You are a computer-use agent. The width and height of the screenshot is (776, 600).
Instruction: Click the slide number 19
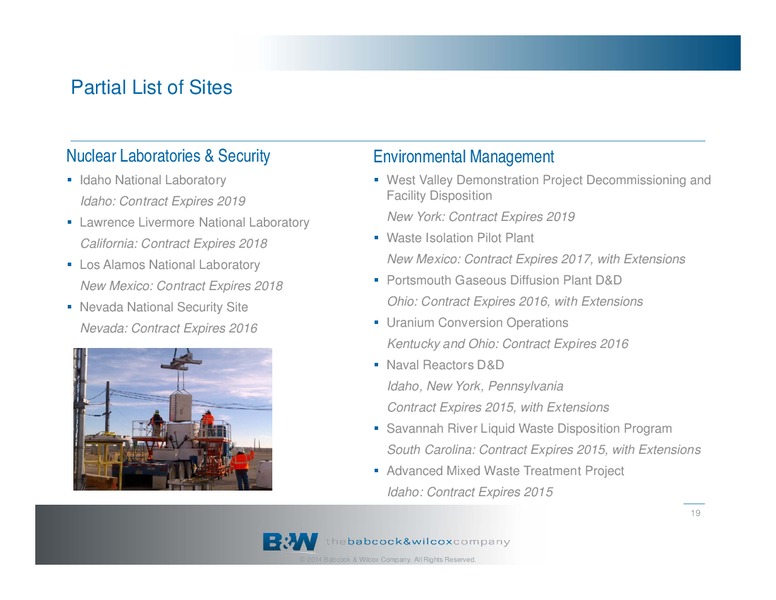[695, 513]
